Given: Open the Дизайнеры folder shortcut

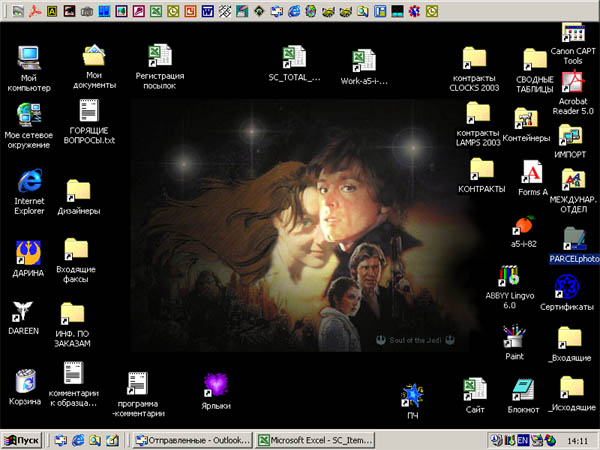Looking at the screenshot, I should 78,191.
